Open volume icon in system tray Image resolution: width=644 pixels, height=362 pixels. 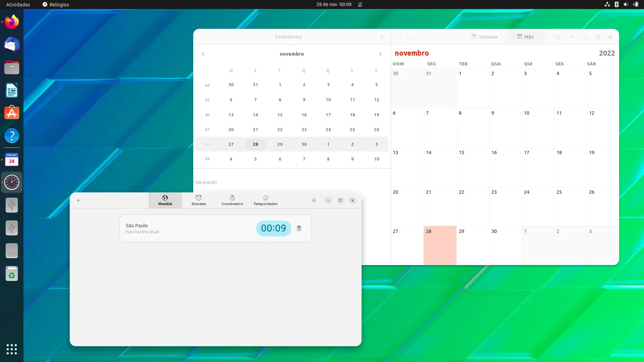click(626, 4)
